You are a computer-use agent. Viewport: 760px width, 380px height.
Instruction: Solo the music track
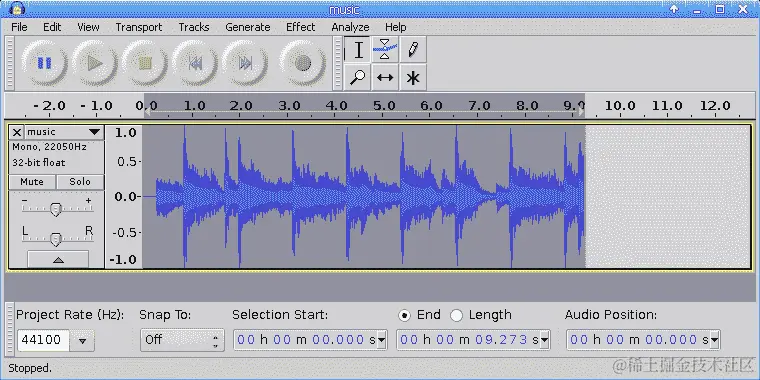point(80,182)
